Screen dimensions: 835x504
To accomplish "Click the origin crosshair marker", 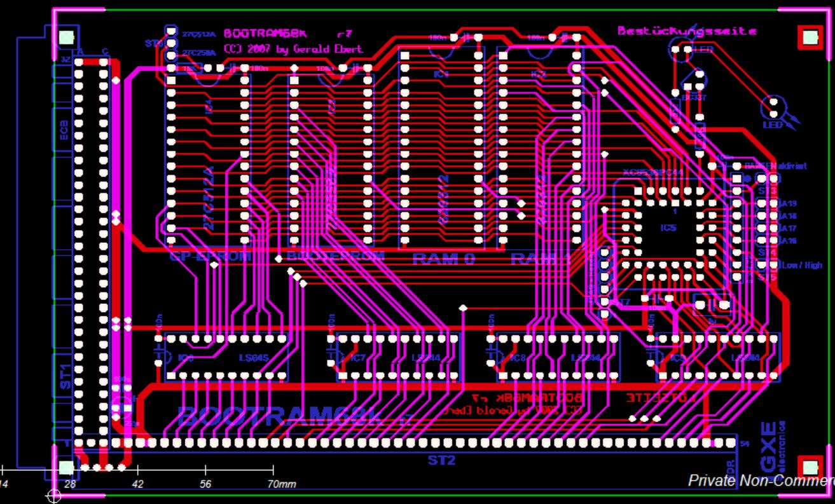I will pyautogui.click(x=54, y=496).
